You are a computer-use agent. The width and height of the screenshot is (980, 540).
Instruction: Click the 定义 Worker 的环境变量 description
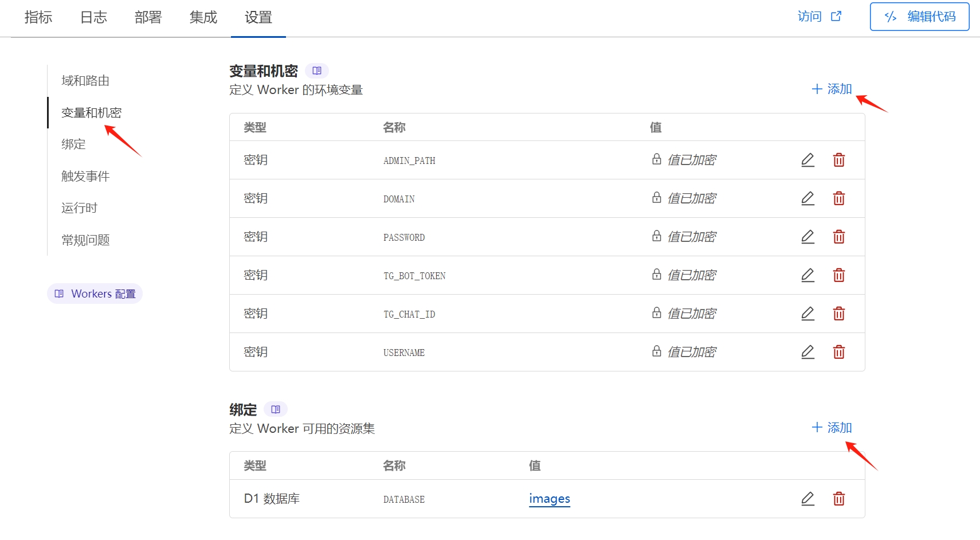[296, 90]
